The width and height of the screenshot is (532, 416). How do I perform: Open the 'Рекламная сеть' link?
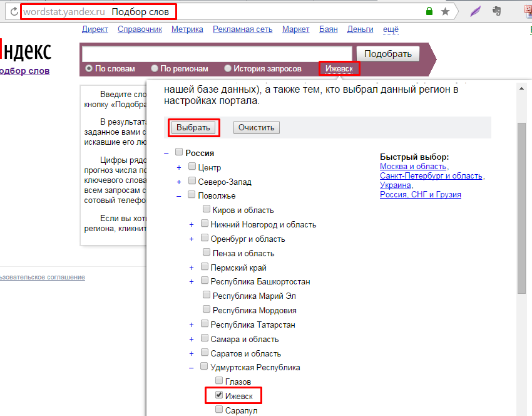[x=243, y=29]
